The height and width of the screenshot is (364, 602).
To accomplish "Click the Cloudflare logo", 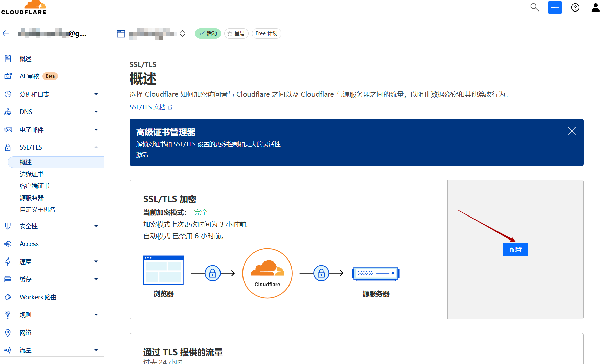I will 24,7.
